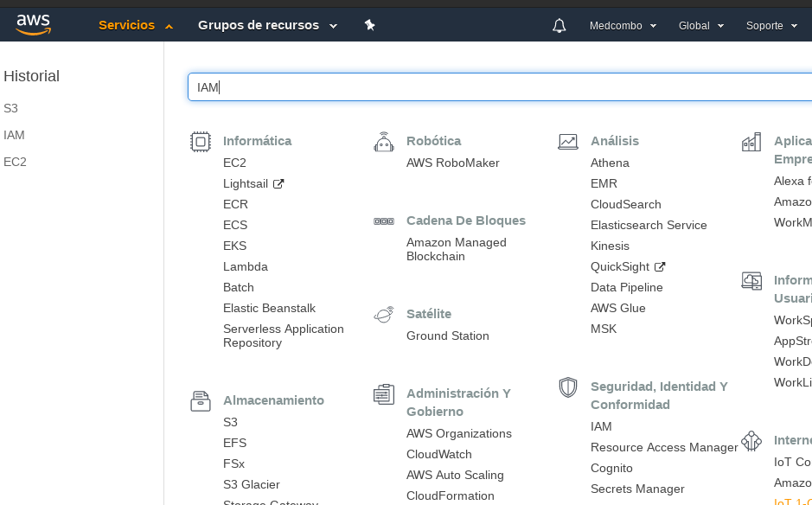Click the Seguridad shield icon
The image size is (812, 505).
click(568, 387)
